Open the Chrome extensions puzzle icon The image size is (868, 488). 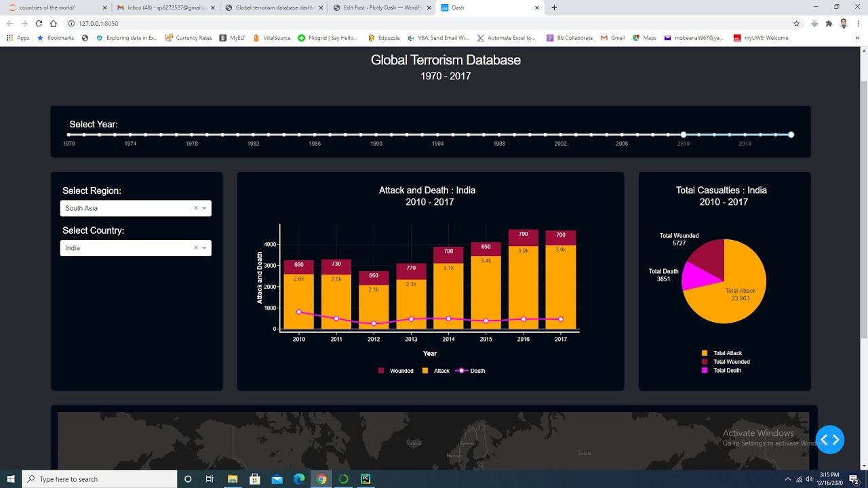tap(830, 22)
